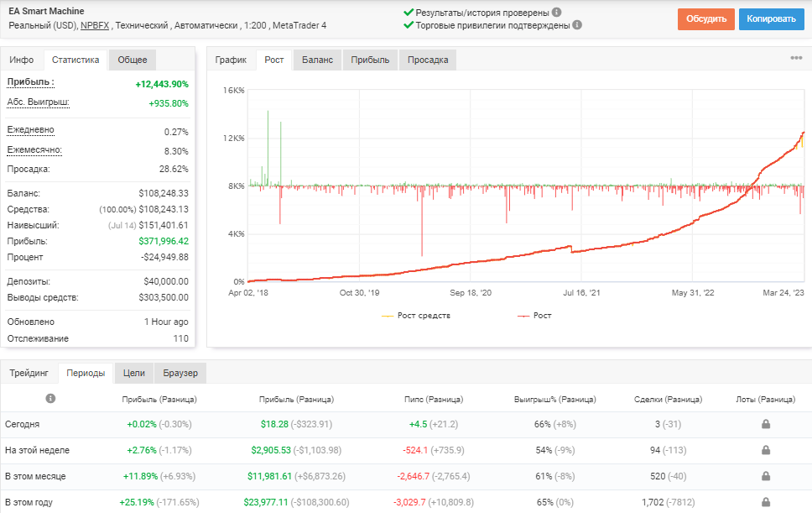Click the balance value $108,248.33
The image size is (812, 513).
[164, 193]
